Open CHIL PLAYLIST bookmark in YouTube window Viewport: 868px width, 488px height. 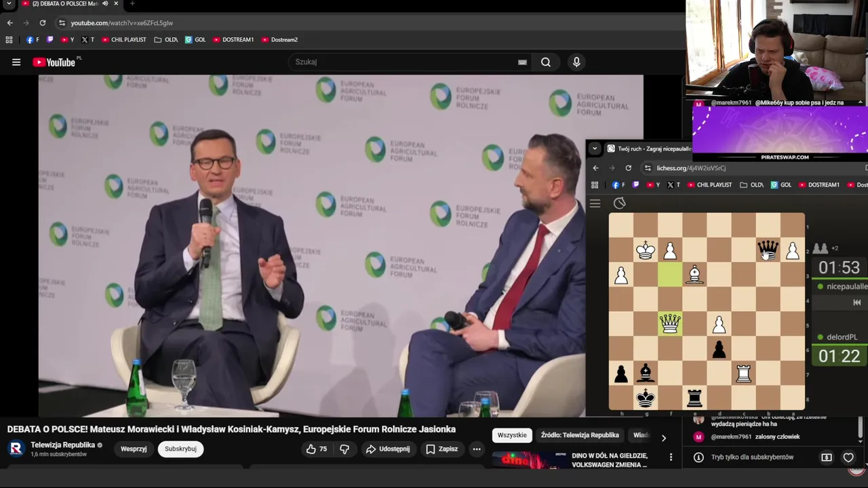pyautogui.click(x=124, y=40)
